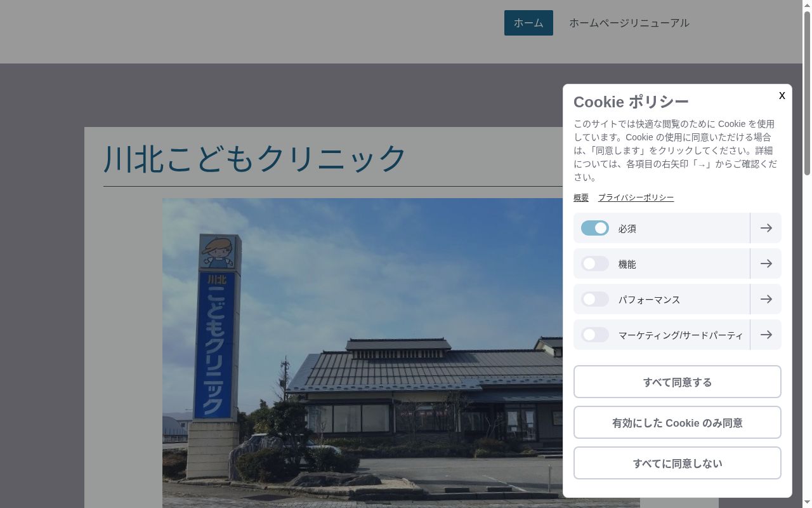The width and height of the screenshot is (812, 508).
Task: Go to the ホーム menu item
Action: click(528, 23)
